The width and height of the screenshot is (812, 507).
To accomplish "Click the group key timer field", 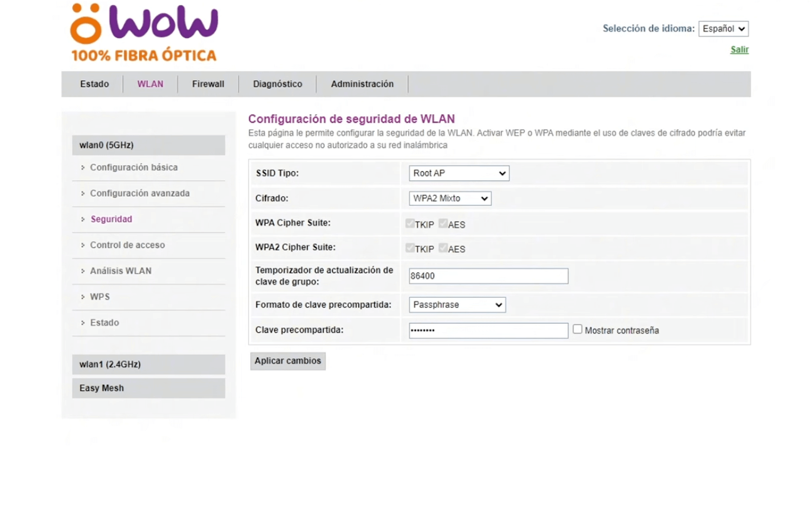I will tap(488, 276).
